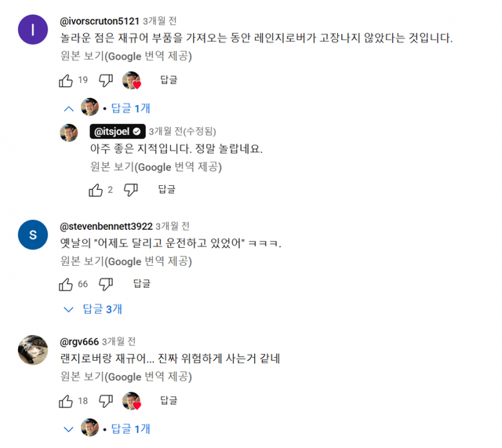502x448 pixels.
Task: Like the comment by @rgv666
Action: tap(67, 402)
